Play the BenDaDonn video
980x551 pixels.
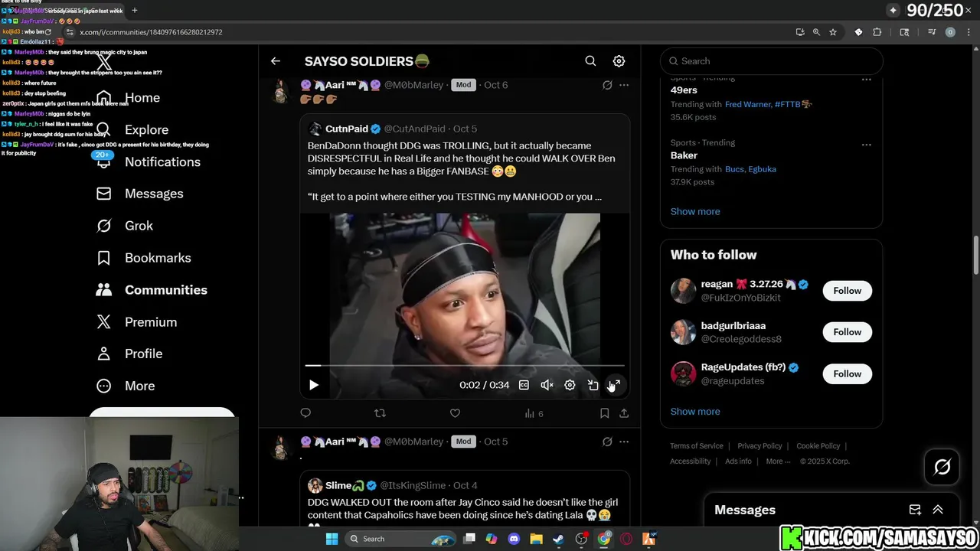pyautogui.click(x=314, y=385)
